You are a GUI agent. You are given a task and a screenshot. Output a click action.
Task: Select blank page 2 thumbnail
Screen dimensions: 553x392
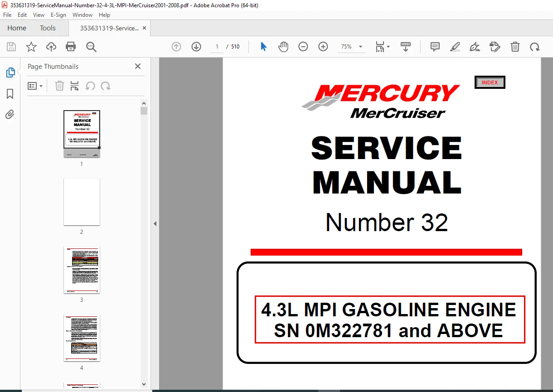(x=82, y=202)
